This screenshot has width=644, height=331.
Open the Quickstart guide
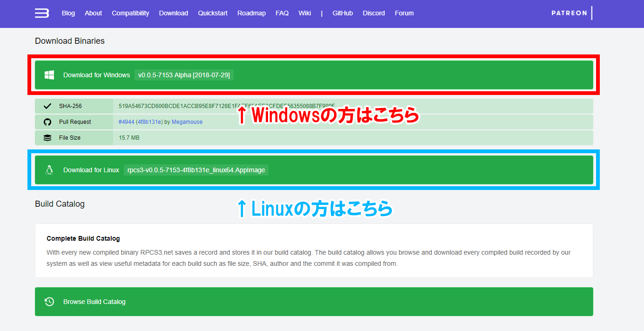point(213,13)
